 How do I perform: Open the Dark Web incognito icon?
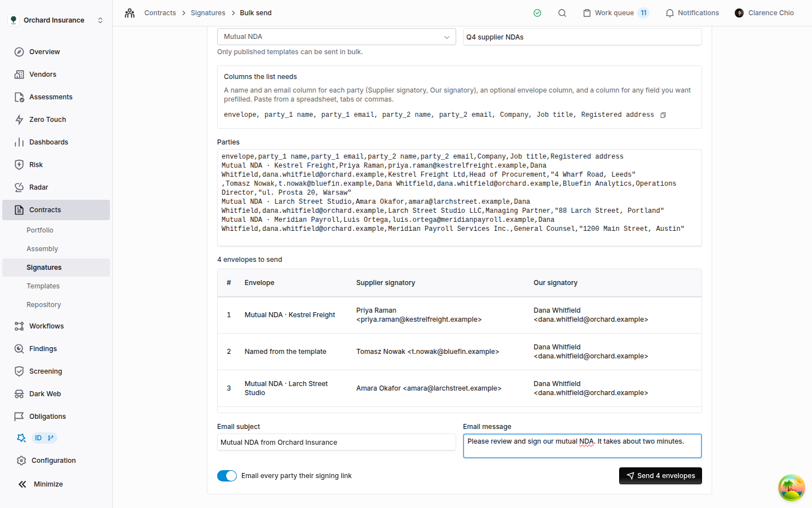[x=19, y=394]
